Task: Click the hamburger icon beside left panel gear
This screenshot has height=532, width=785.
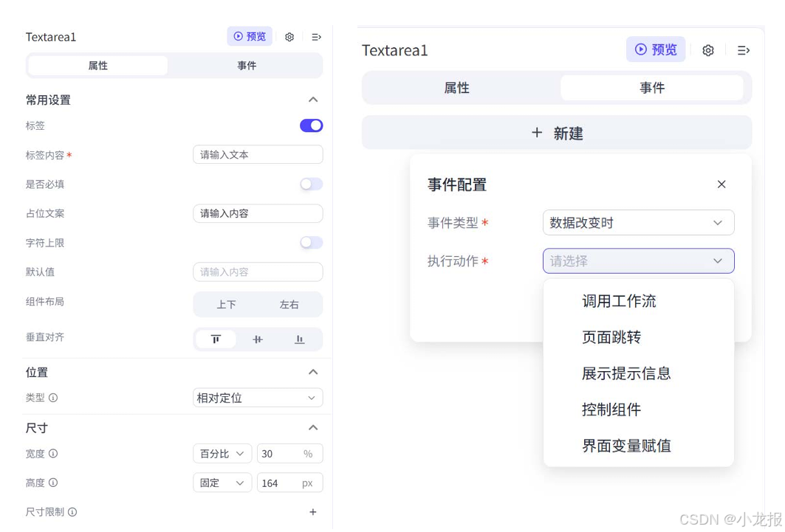Action: coord(316,36)
